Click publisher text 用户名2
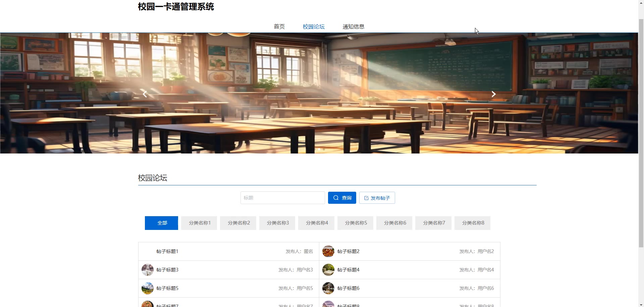The height and width of the screenshot is (307, 644). click(486, 251)
